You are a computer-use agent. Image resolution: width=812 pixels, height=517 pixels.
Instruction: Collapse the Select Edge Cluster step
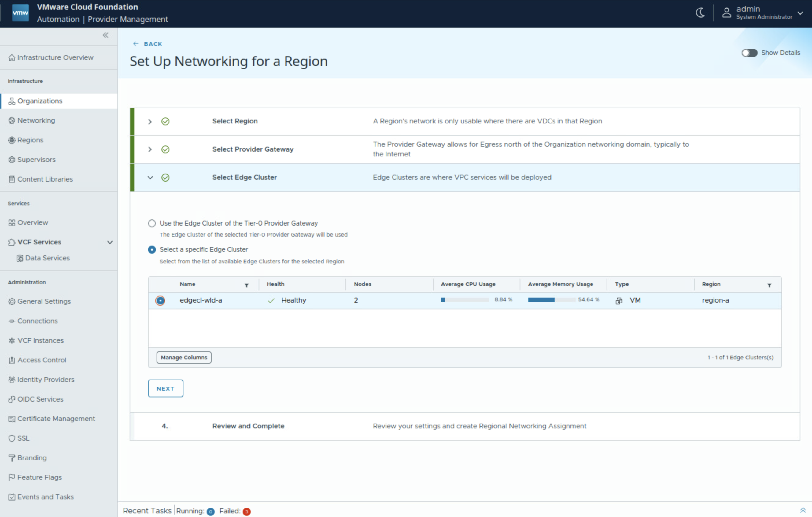[150, 178]
